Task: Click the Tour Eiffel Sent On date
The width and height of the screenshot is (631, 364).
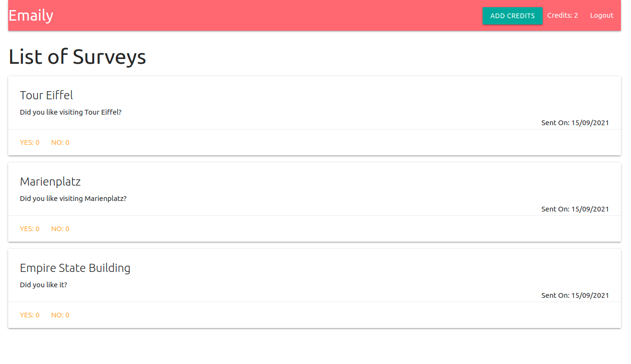Action: tap(575, 123)
